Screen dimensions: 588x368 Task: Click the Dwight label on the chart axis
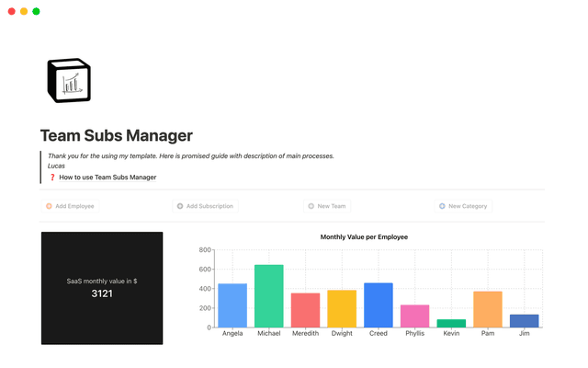[342, 334]
